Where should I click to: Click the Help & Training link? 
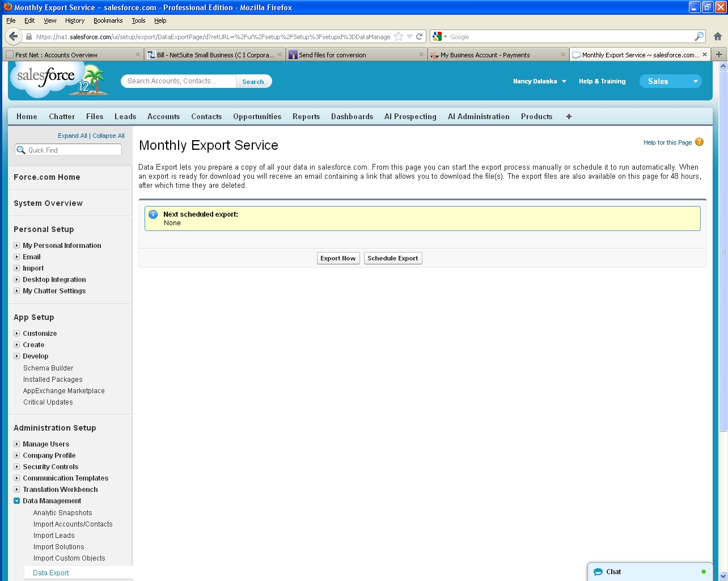pos(602,81)
